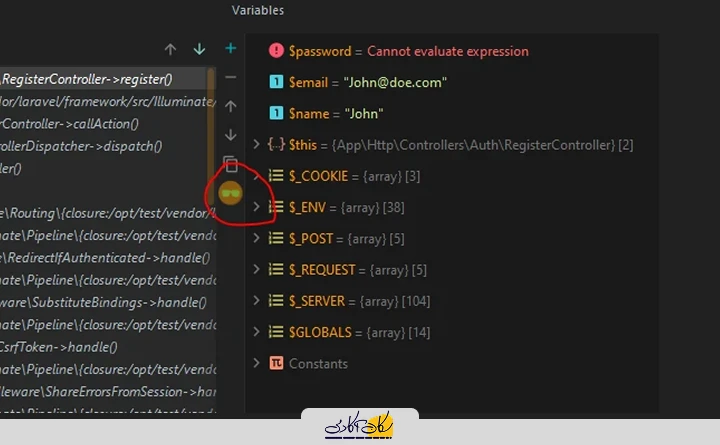The width and height of the screenshot is (720, 445).
Task: Go to previous frame with gray up arrow
Action: point(170,49)
